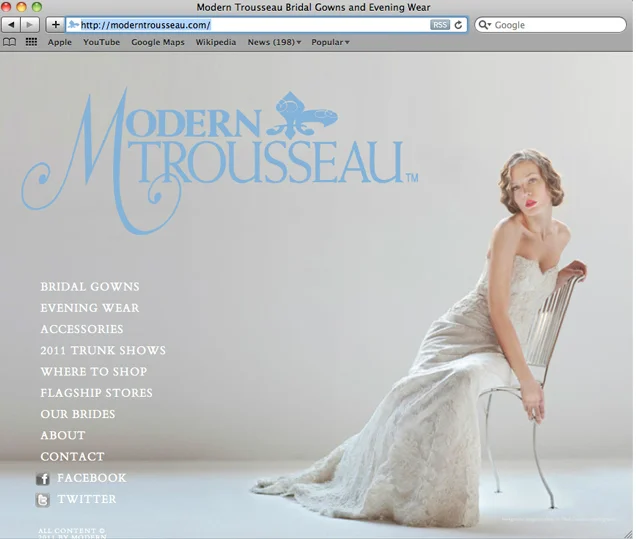
Task: Open the Bridal Gowns page
Action: coord(90,287)
